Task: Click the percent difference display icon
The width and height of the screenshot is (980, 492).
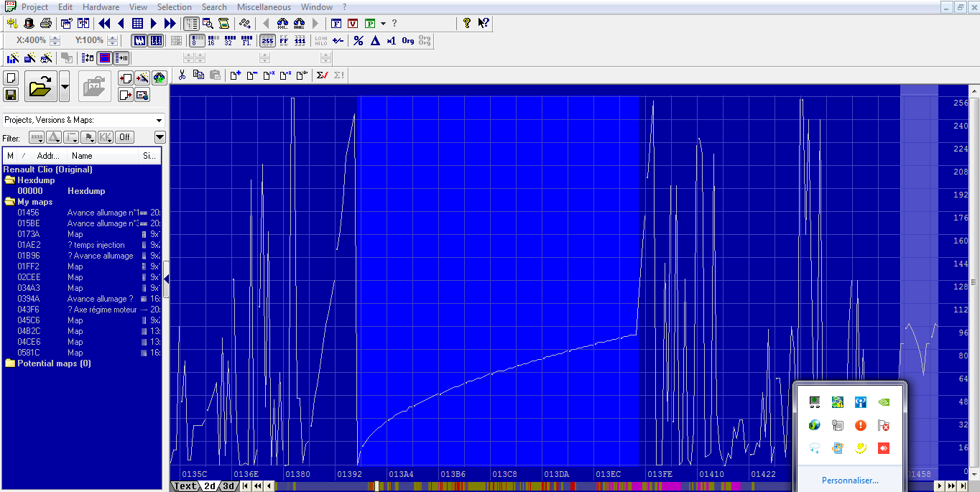Action: (x=359, y=40)
